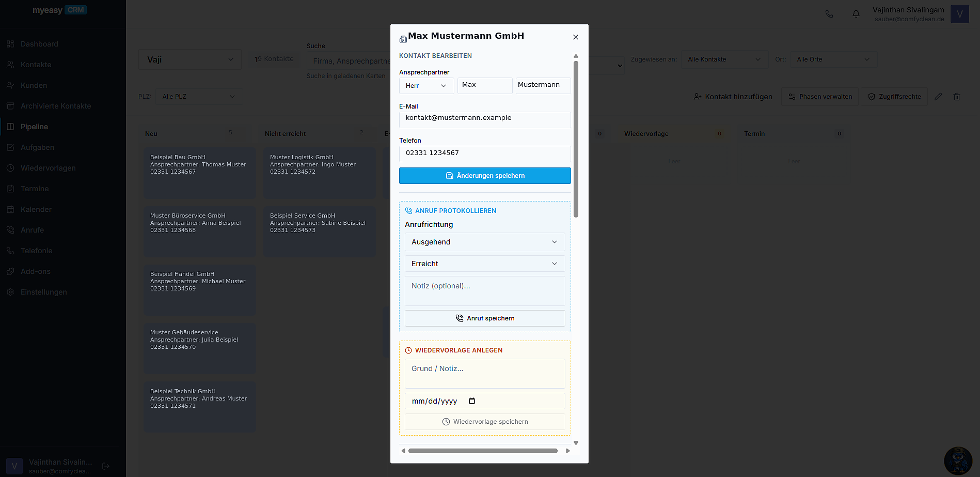This screenshot has width=980, height=477.
Task: Click the phone icon in top header
Action: point(829,14)
